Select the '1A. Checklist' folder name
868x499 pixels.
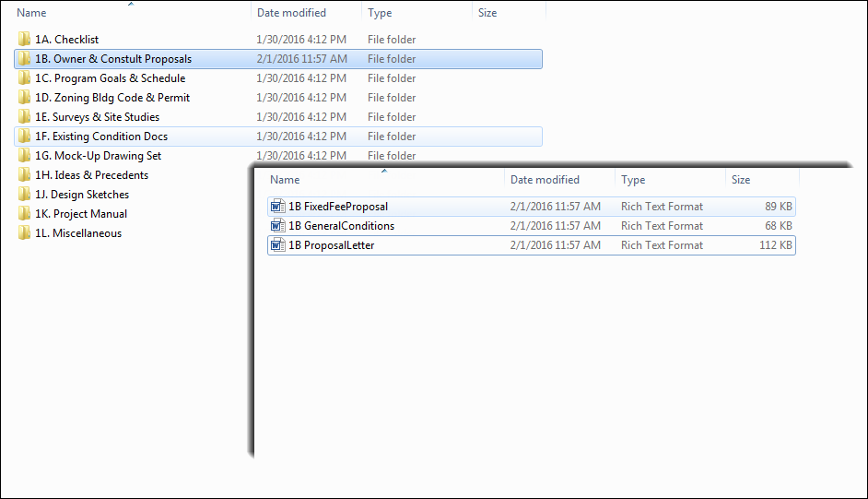pos(67,40)
